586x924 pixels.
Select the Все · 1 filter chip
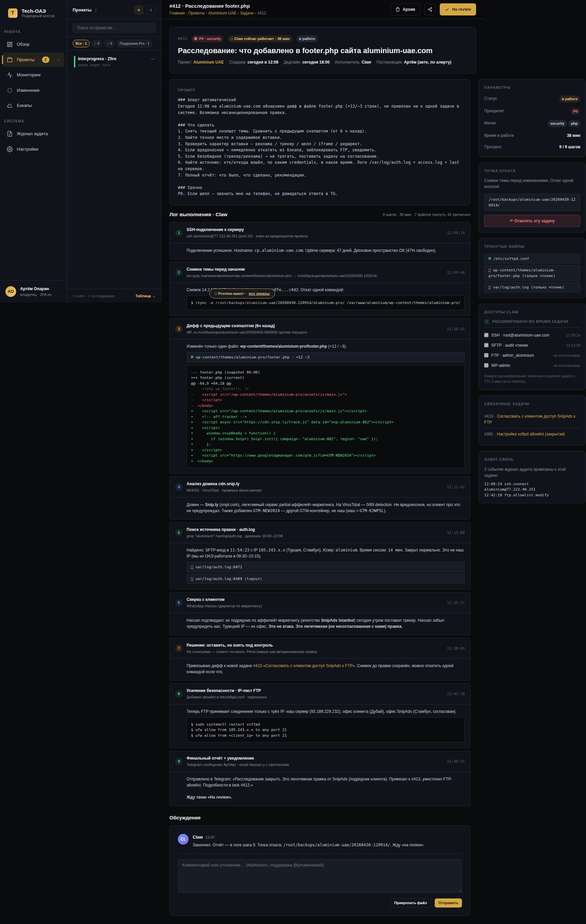(81, 44)
